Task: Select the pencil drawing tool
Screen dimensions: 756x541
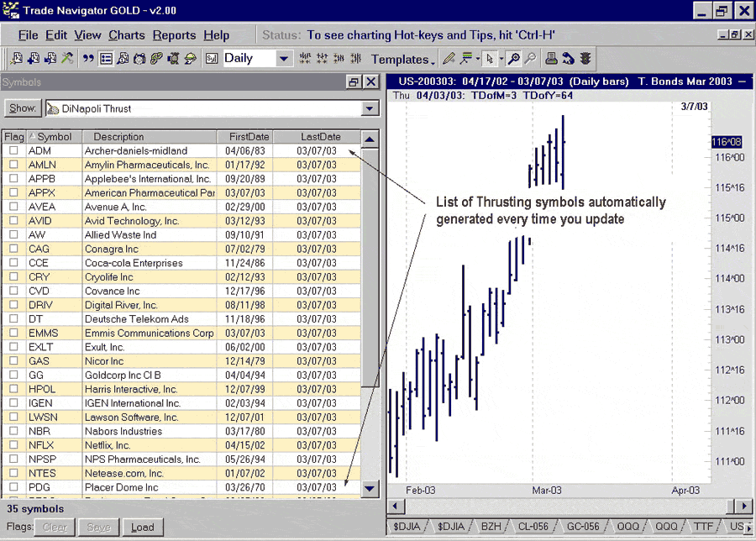Action: point(449,59)
